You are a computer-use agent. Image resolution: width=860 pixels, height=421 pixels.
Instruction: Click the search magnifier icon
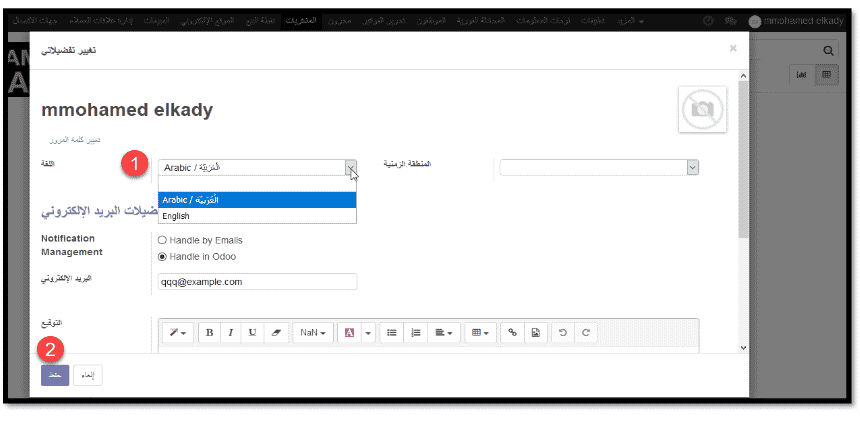coord(828,51)
